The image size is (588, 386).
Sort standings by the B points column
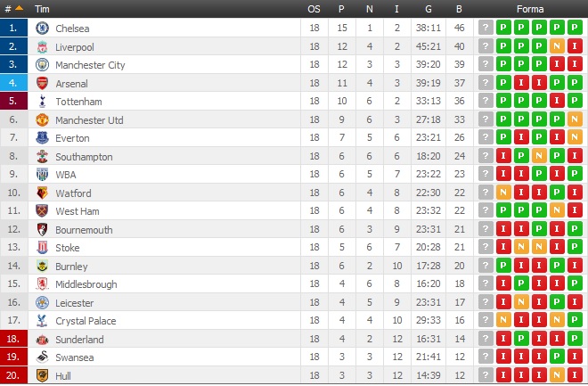[459, 8]
